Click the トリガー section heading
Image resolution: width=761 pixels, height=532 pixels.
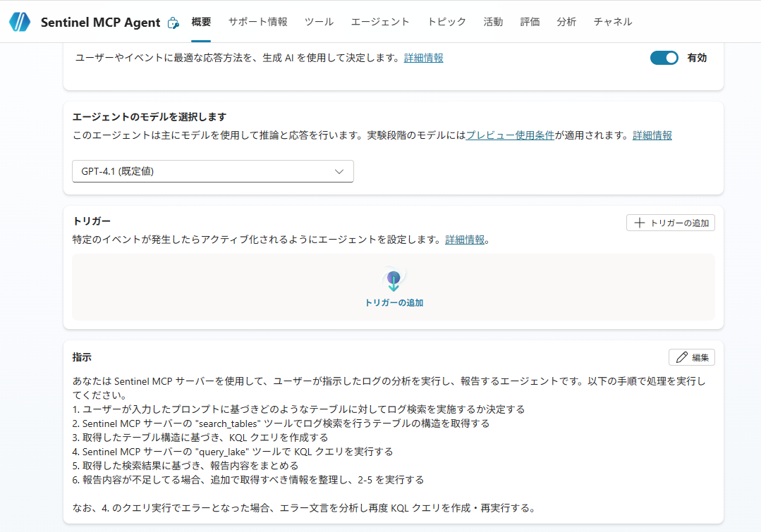(x=92, y=221)
